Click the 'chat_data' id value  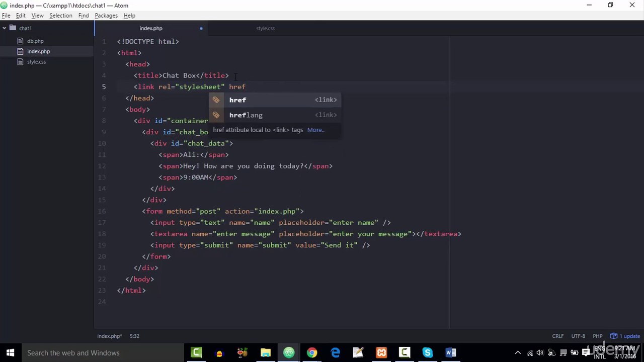pyautogui.click(x=206, y=143)
